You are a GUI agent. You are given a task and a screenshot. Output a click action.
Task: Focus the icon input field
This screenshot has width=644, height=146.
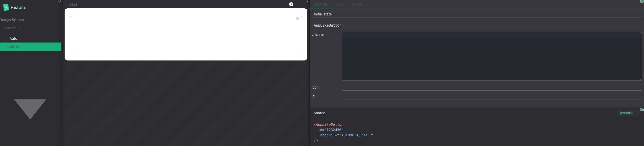492,87
